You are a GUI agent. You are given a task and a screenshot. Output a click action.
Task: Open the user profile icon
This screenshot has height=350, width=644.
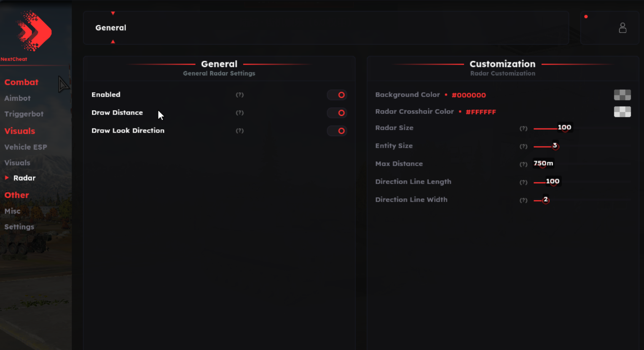[x=623, y=28]
